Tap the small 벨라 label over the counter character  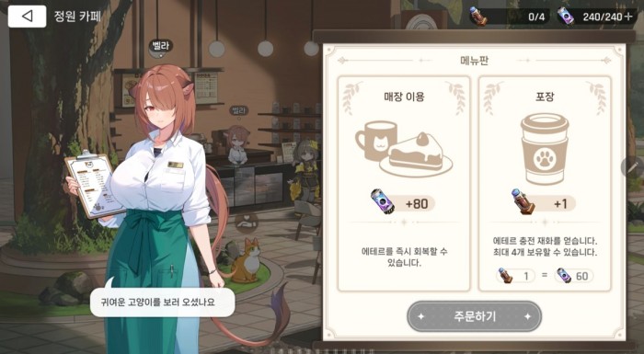click(238, 110)
